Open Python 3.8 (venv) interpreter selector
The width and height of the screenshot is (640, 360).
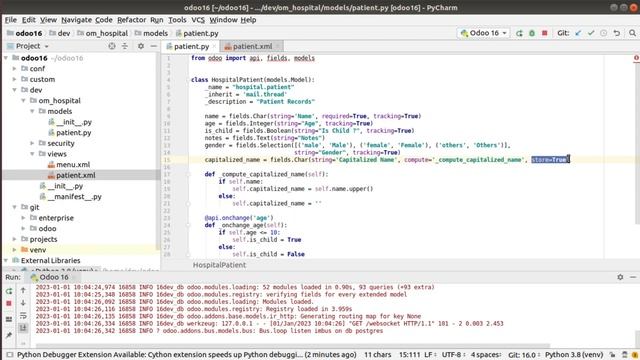click(x=574, y=355)
